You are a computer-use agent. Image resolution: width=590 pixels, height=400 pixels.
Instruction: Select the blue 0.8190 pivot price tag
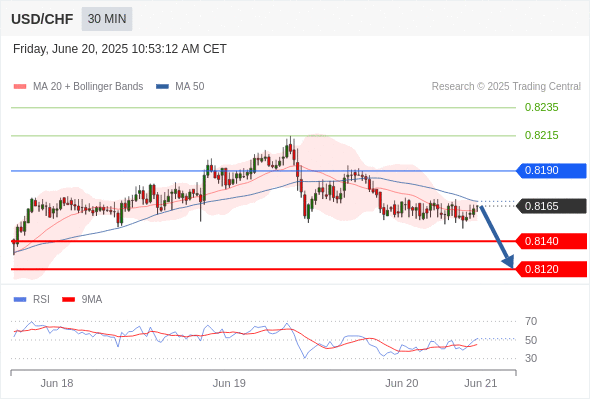tap(551, 170)
